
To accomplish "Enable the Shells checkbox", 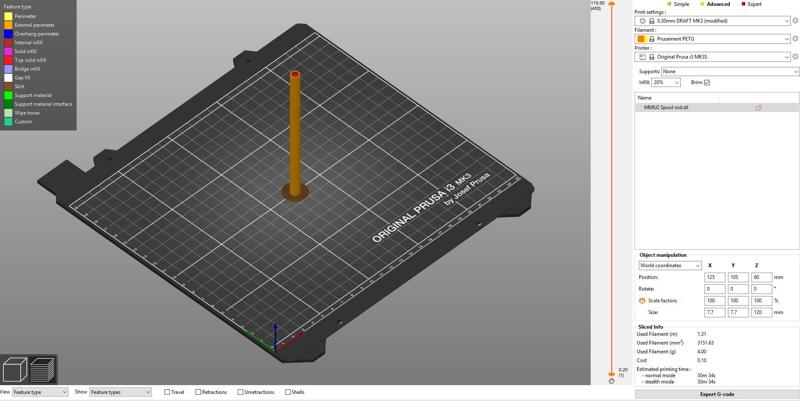I will (288, 392).
